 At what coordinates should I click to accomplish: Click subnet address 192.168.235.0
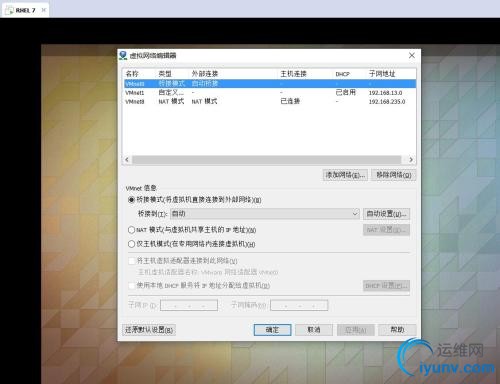tap(387, 102)
